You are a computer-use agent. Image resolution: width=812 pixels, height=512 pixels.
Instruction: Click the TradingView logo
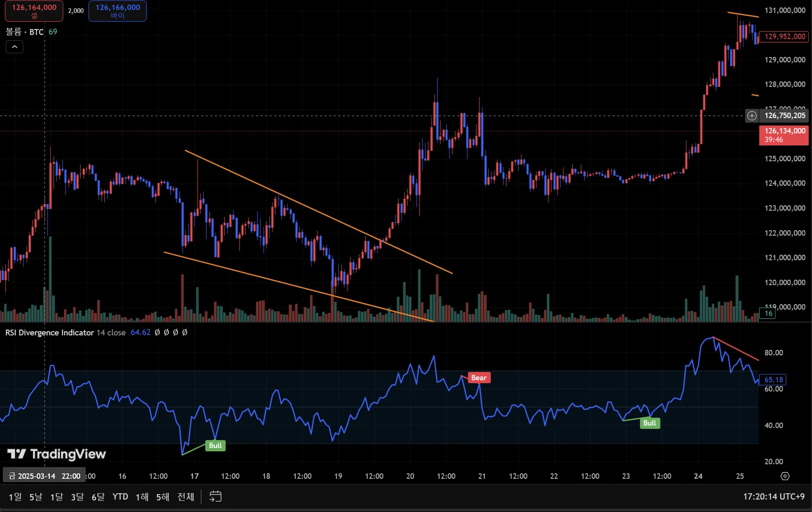tap(56, 454)
